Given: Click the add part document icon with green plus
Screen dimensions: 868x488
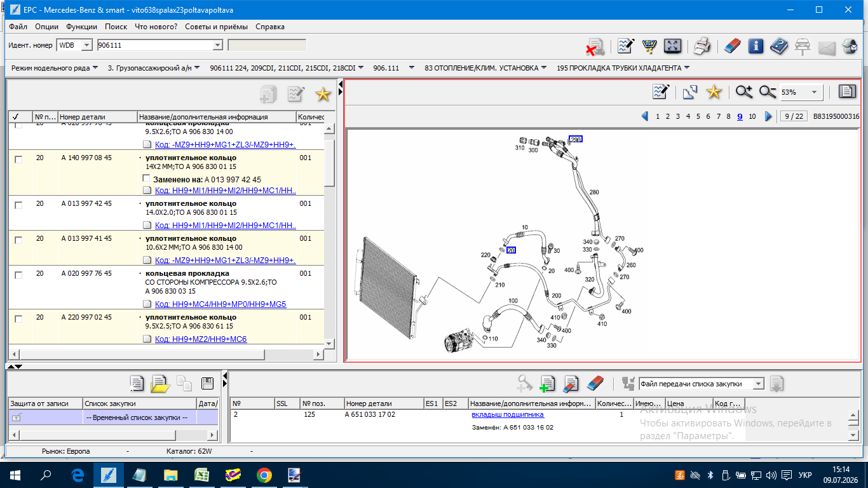Looking at the screenshot, I should click(x=547, y=383).
